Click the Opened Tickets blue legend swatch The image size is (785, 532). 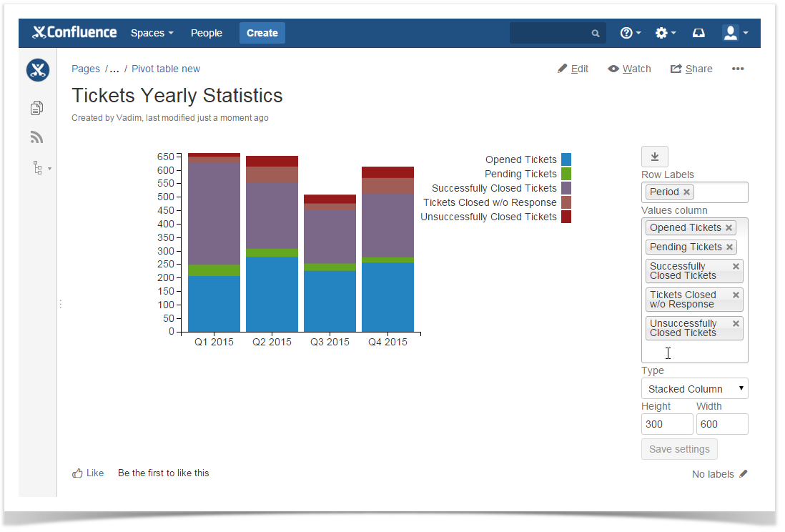point(566,159)
